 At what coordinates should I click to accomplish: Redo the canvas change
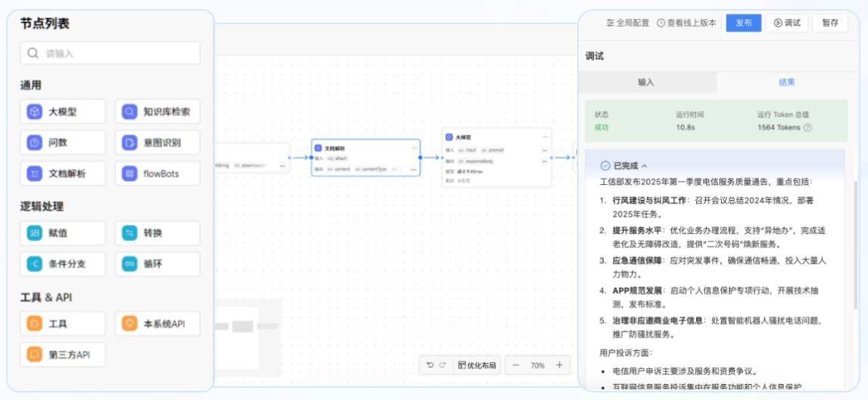442,365
